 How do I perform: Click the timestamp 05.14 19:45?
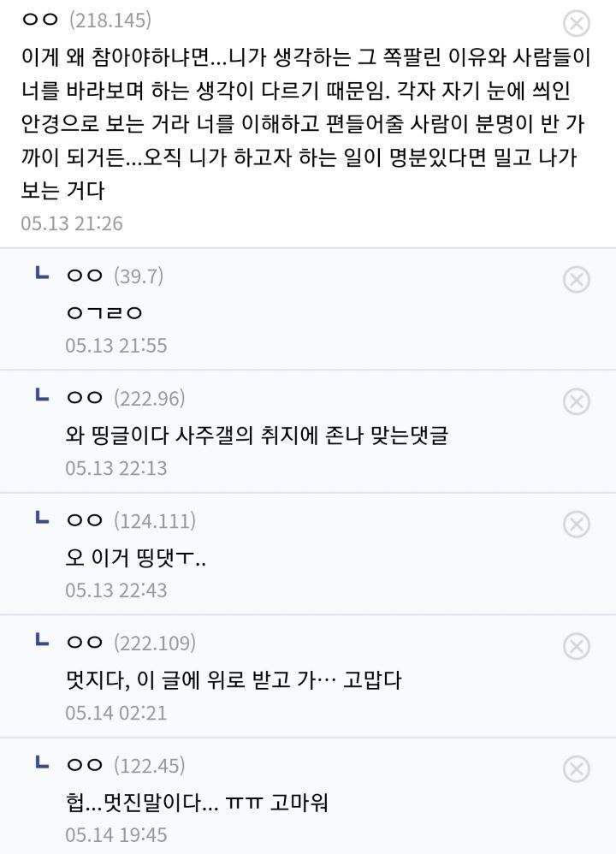[x=116, y=834]
